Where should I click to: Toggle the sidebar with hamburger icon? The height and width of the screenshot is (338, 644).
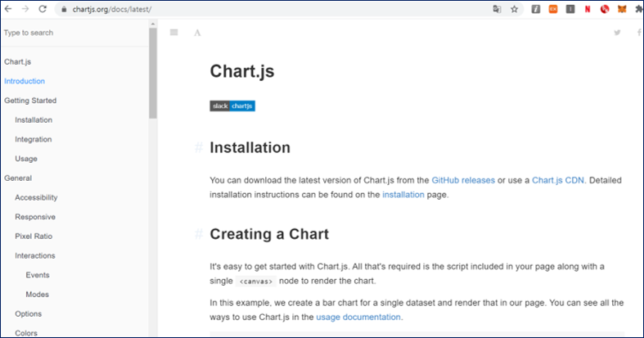tap(174, 33)
